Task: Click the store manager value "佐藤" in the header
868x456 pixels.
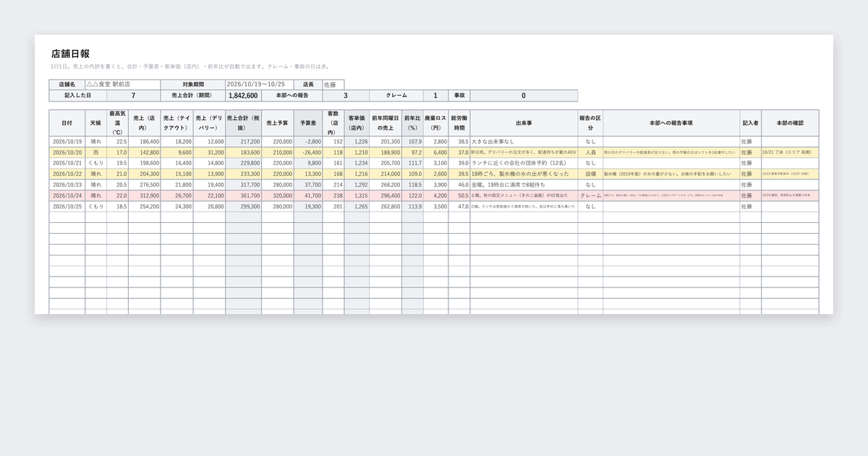Action: (333, 85)
